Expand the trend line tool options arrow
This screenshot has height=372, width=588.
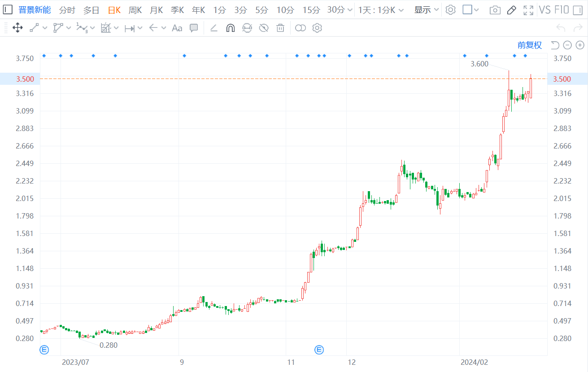point(45,28)
